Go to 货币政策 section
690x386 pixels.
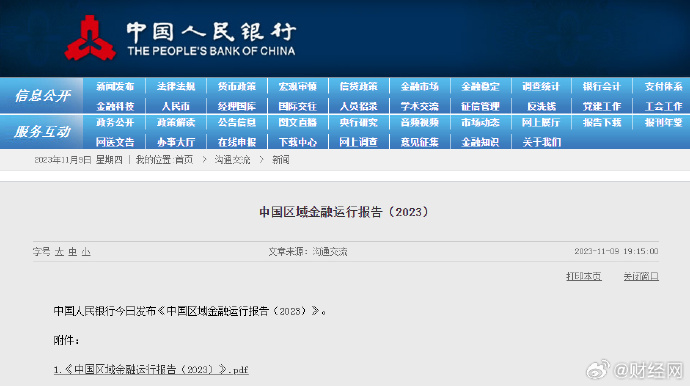point(237,87)
